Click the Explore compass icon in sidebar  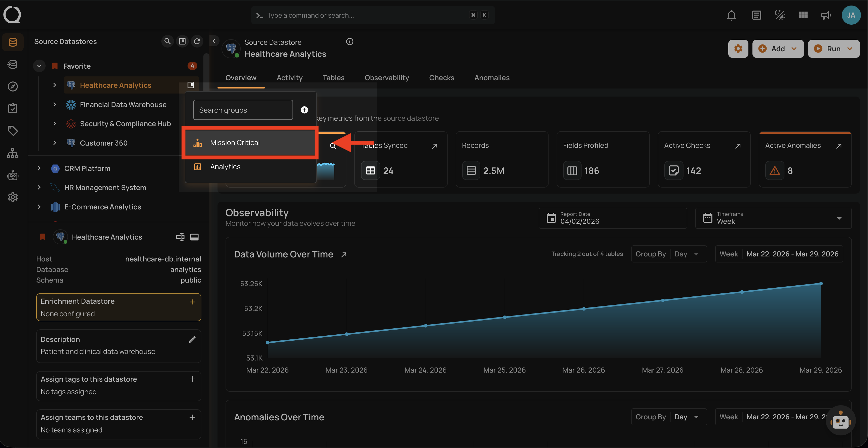pos(13,86)
